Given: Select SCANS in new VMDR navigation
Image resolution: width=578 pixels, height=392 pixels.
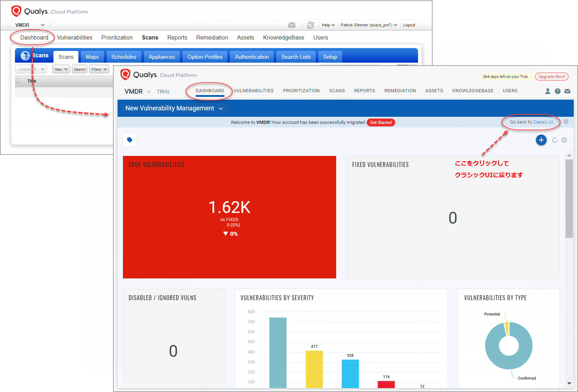Looking at the screenshot, I should pos(337,91).
